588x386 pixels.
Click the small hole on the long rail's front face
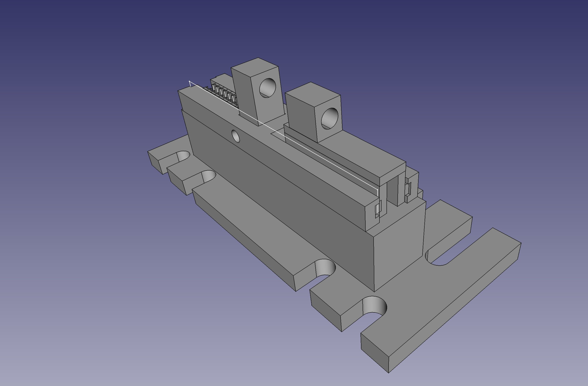[x=236, y=136]
